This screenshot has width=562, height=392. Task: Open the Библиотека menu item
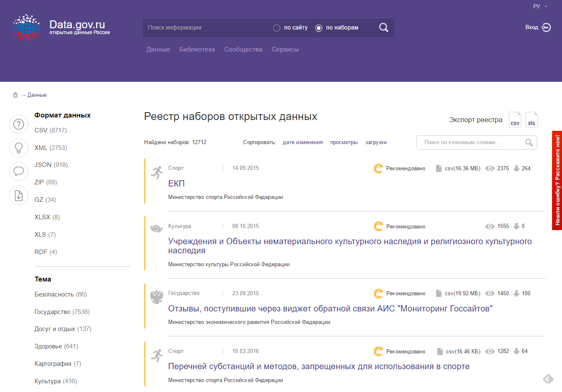click(197, 49)
